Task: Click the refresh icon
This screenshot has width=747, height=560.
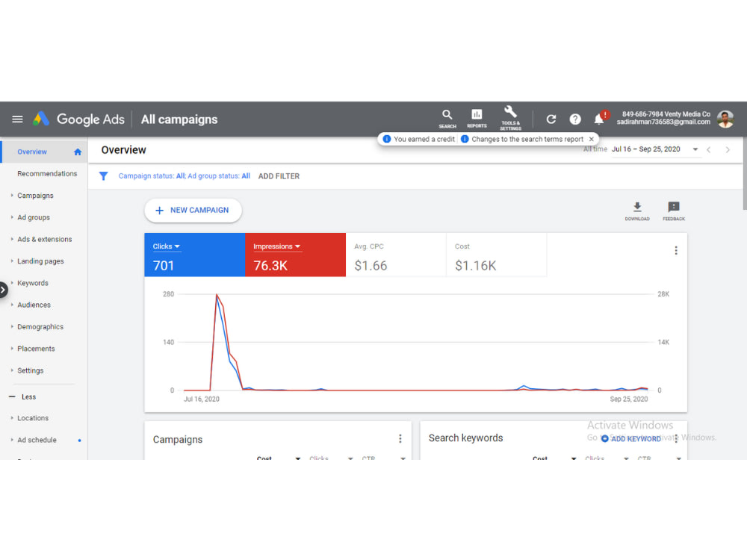Action: [x=551, y=119]
